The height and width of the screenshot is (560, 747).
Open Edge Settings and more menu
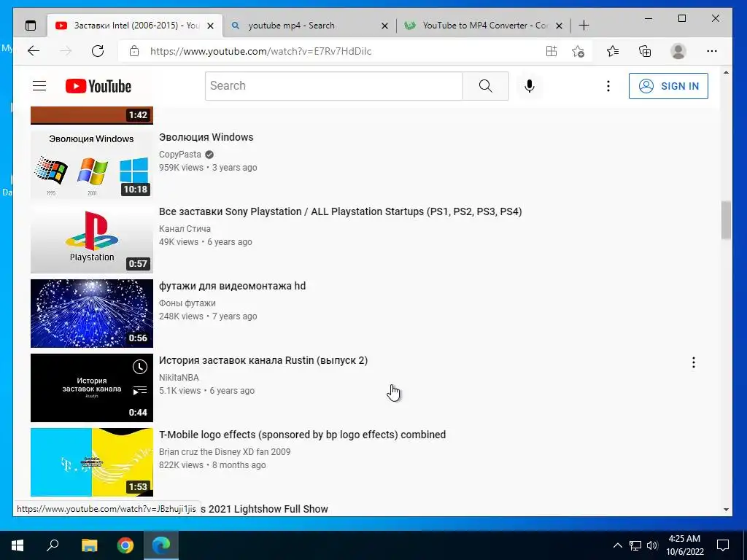pos(712,51)
